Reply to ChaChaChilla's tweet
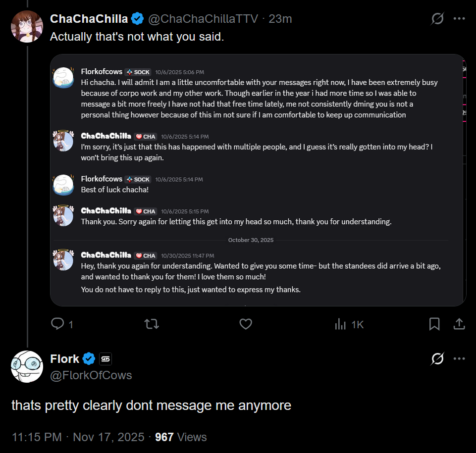Image resolution: width=476 pixels, height=453 pixels. (58, 324)
